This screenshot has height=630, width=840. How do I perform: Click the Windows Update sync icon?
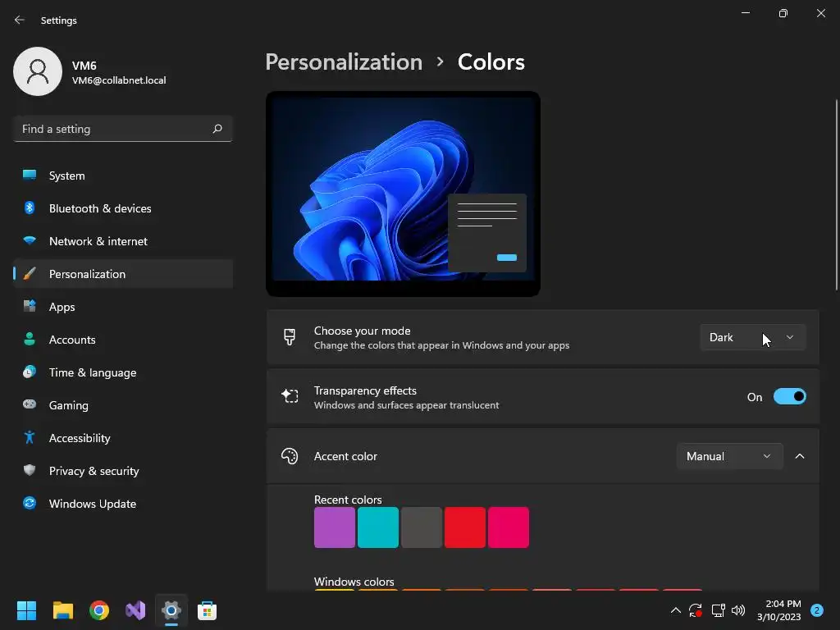click(30, 503)
